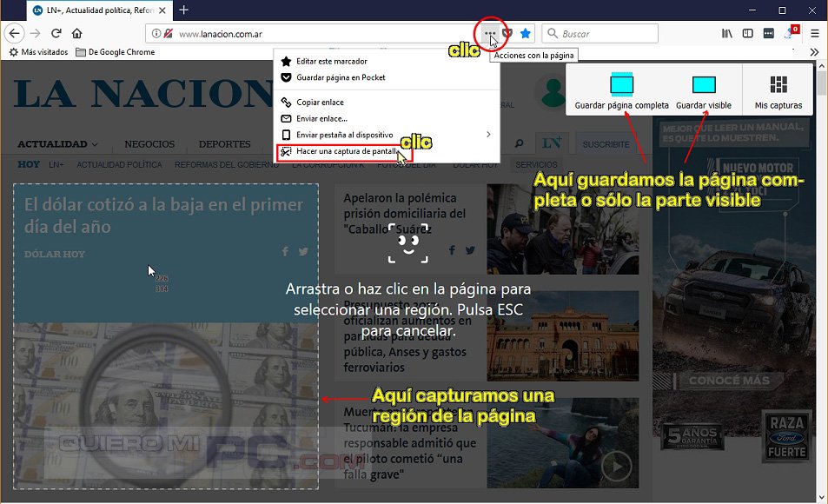The width and height of the screenshot is (828, 504).
Task: Open the LN+ logo link
Action: 552,143
